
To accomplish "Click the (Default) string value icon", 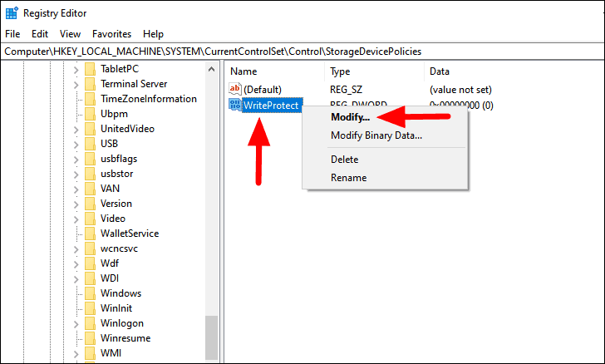I will click(x=235, y=89).
